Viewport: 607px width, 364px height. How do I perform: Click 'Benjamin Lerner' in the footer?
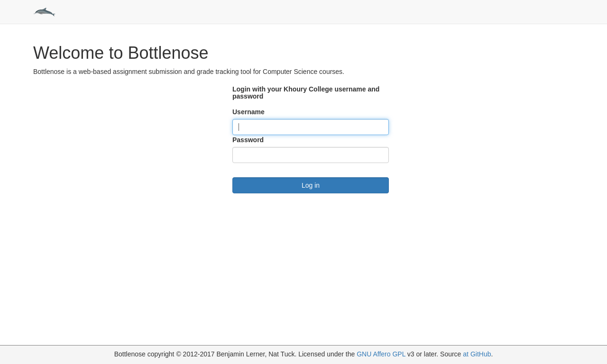pyautogui.click(x=240, y=354)
